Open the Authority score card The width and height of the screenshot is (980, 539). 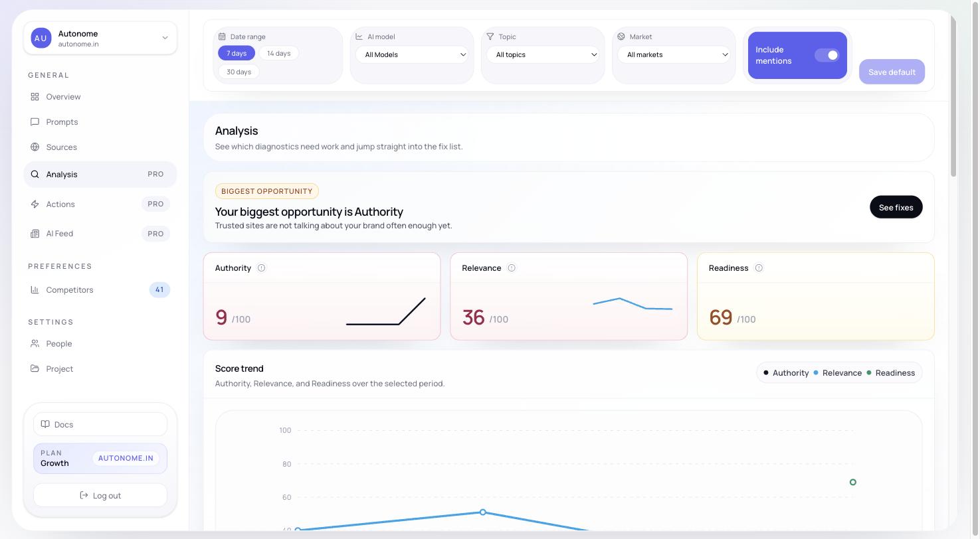(x=322, y=296)
